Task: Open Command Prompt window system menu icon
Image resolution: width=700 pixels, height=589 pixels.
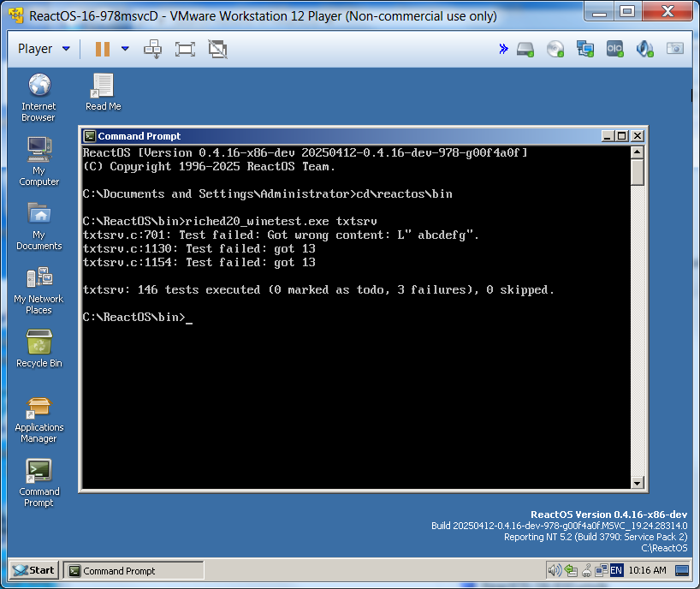Action: click(90, 136)
